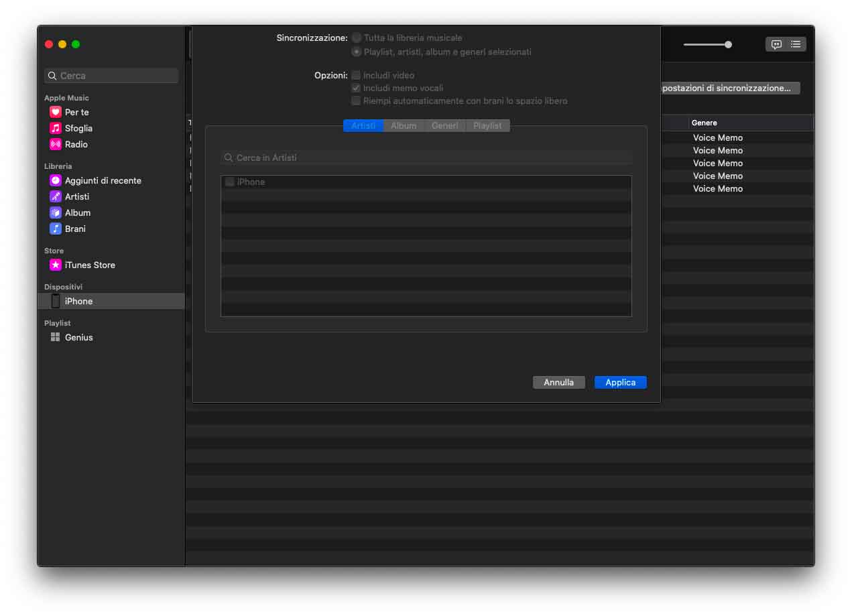Image resolution: width=852 pixels, height=616 pixels.
Task: Open the Radio broadcast icon
Action: click(x=56, y=144)
